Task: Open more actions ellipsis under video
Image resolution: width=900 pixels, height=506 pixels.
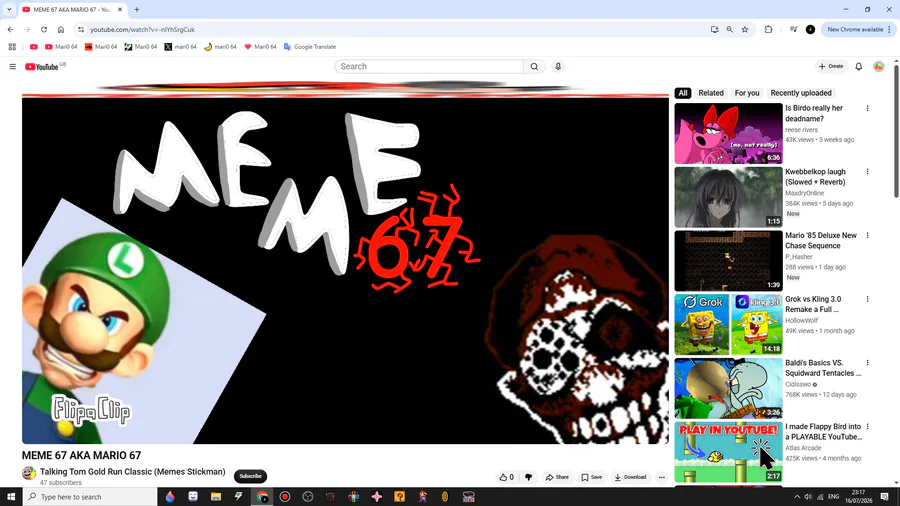Action: [x=661, y=477]
